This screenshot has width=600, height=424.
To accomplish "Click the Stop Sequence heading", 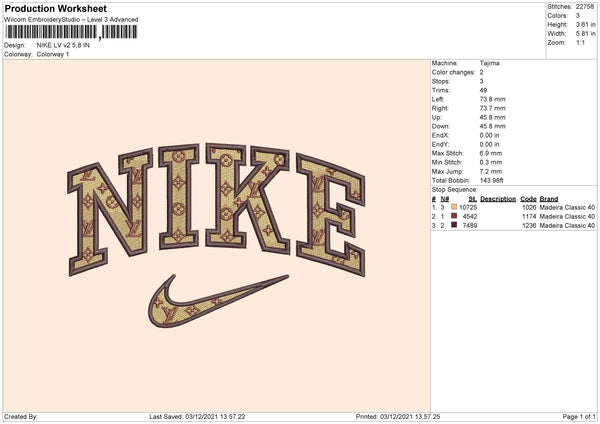I will [x=455, y=190].
